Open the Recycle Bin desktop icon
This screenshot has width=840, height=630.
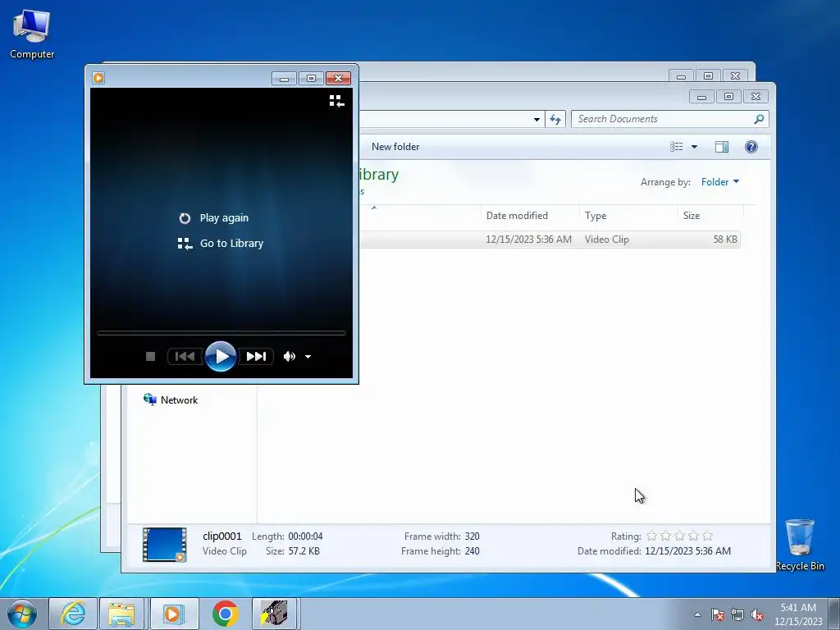(x=800, y=545)
